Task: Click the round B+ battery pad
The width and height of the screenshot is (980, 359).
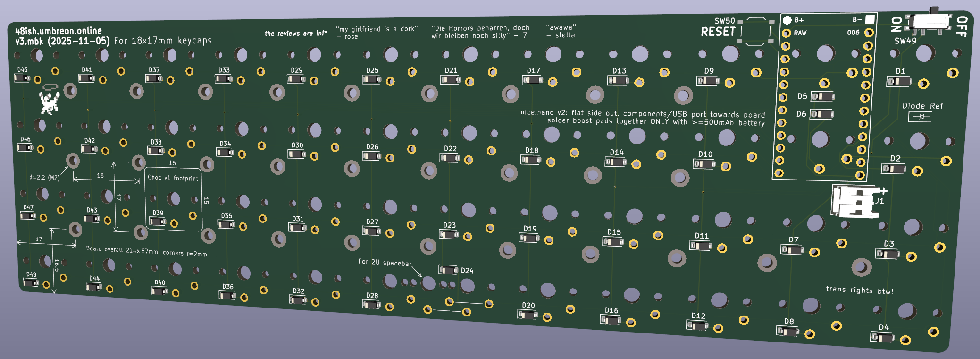Action: click(787, 20)
